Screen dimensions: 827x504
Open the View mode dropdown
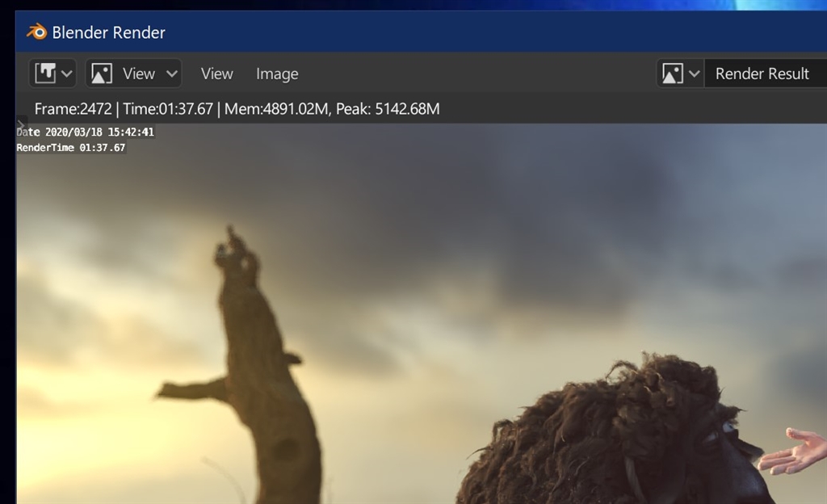(134, 73)
